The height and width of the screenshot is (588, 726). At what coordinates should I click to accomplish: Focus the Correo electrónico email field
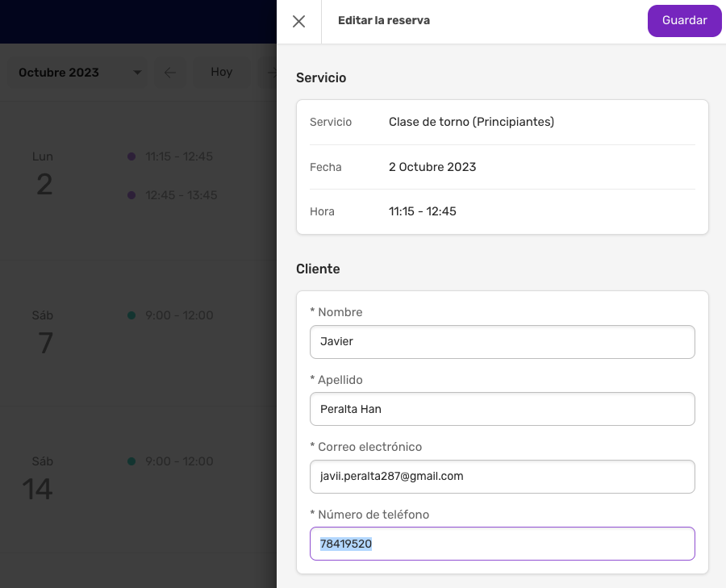[x=503, y=477]
